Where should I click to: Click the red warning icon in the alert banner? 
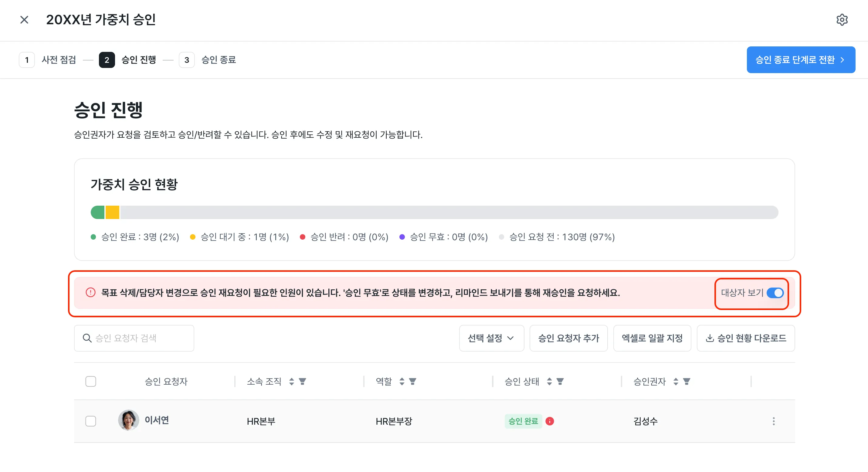click(90, 292)
